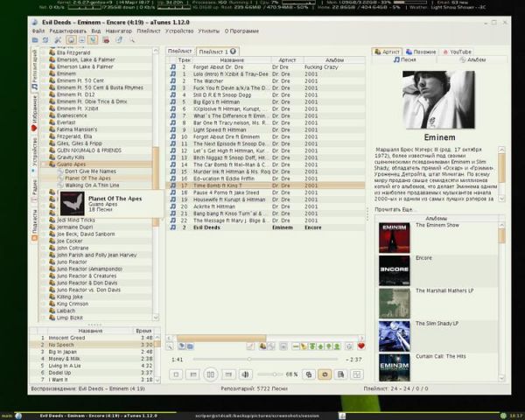Expand the Joe Cocker artist node
525x420 pixels.
44,241
